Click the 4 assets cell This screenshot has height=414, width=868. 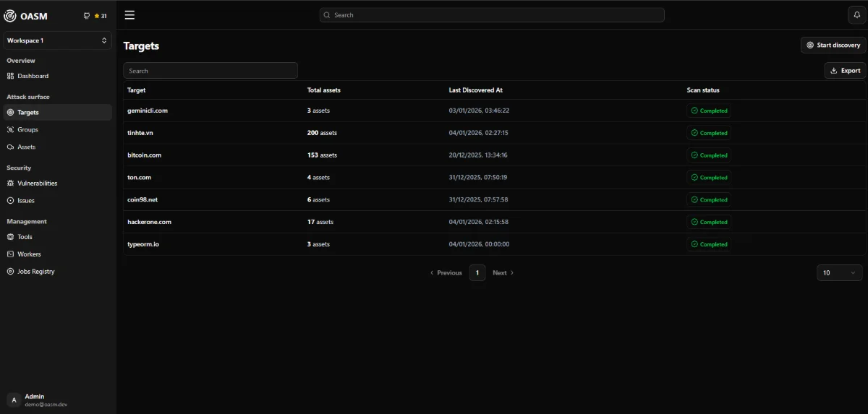point(318,177)
